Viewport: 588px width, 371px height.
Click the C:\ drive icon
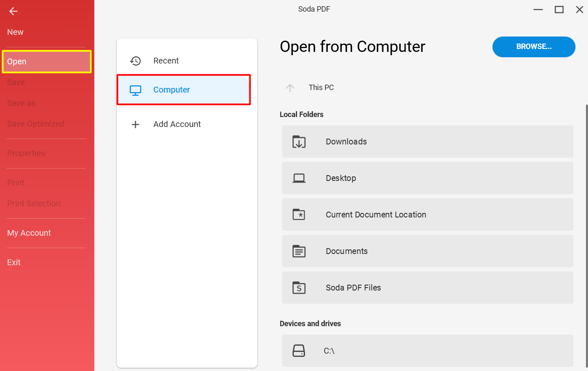[x=299, y=351]
